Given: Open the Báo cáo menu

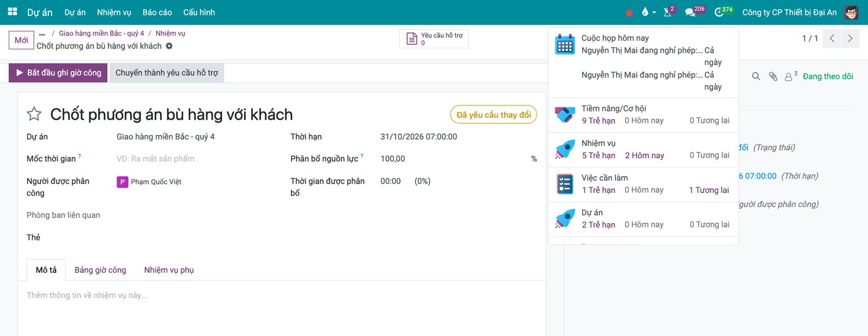Looking at the screenshot, I should pos(157,12).
